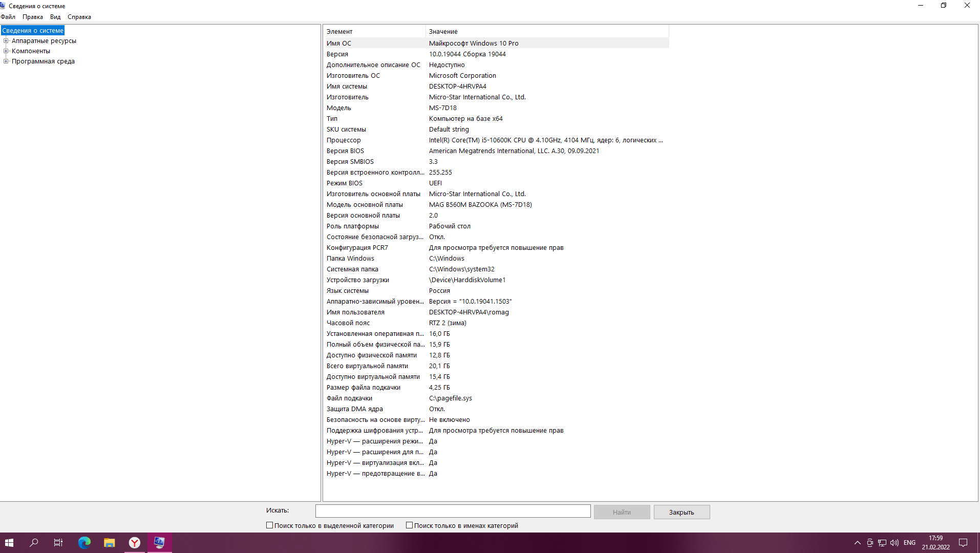The height and width of the screenshot is (553, 980).
Task: Click the Найти button
Action: (622, 512)
